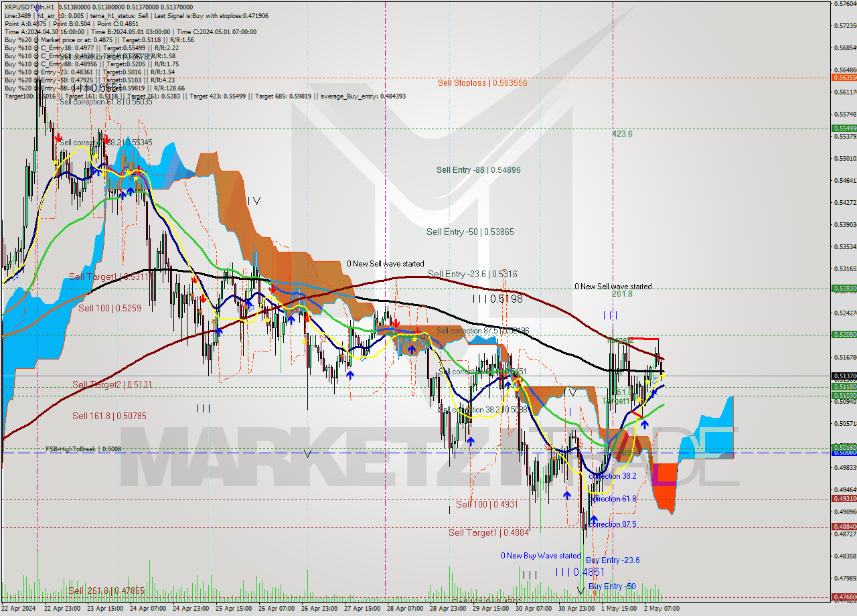The image size is (857, 616).
Task: Click the green 0.50160 price tag
Action: (x=844, y=447)
